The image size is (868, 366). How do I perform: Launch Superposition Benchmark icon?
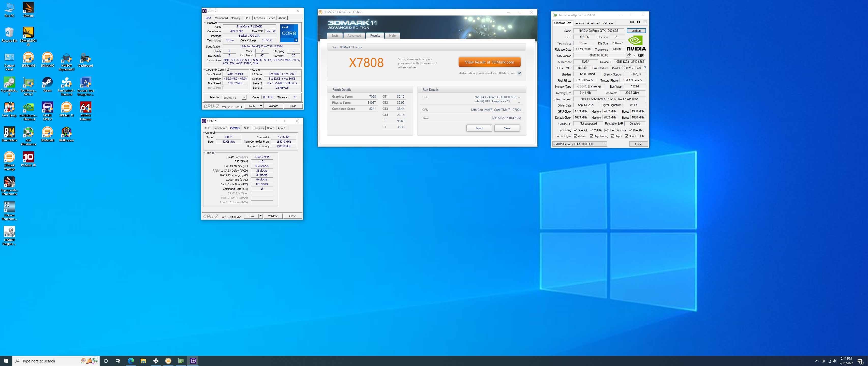(9, 186)
